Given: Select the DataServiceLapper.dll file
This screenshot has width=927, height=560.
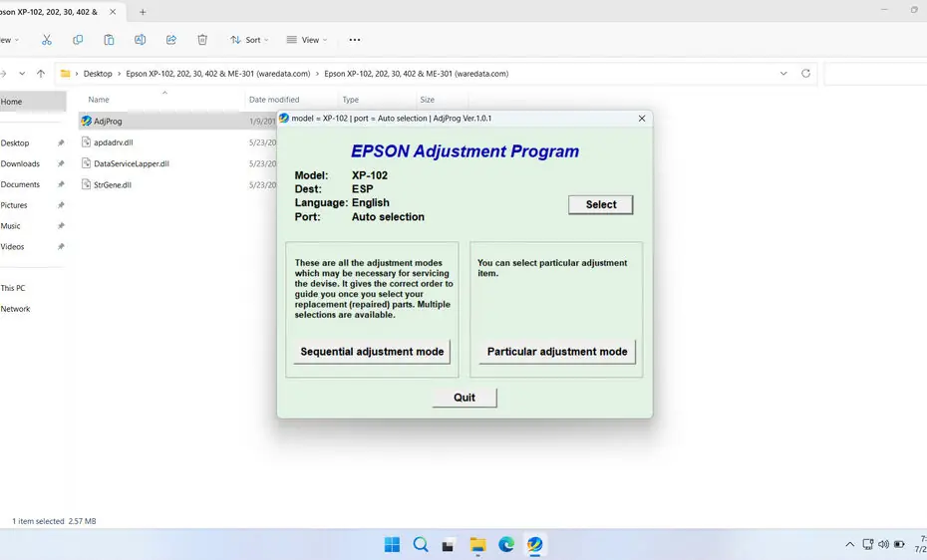Looking at the screenshot, I should pyautogui.click(x=132, y=163).
